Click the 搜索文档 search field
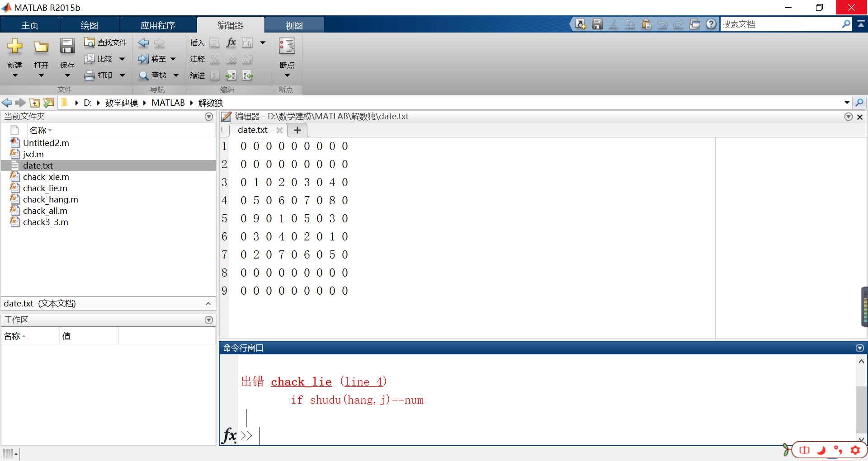Image resolution: width=868 pixels, height=461 pixels. 781,24
